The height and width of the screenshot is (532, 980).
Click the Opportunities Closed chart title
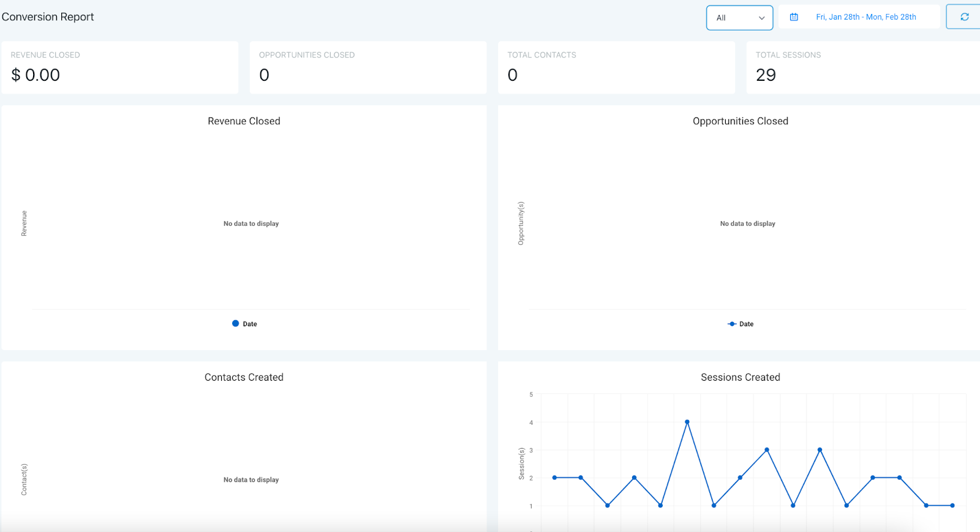740,121
